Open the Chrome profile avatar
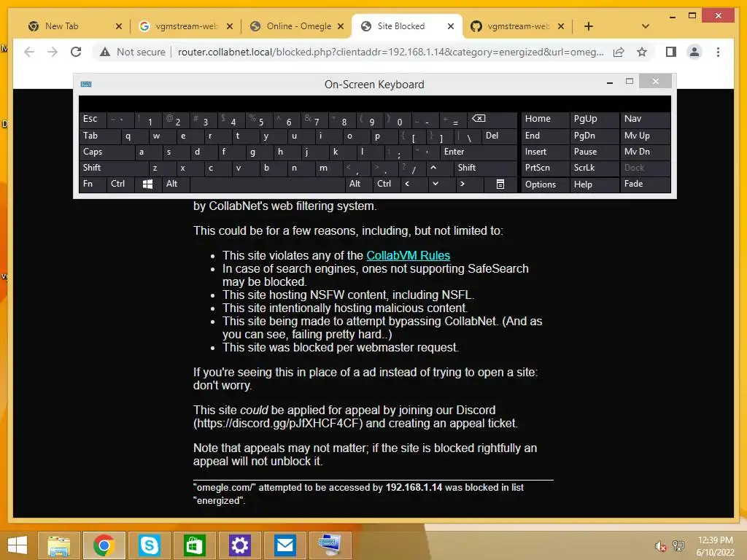 point(694,52)
